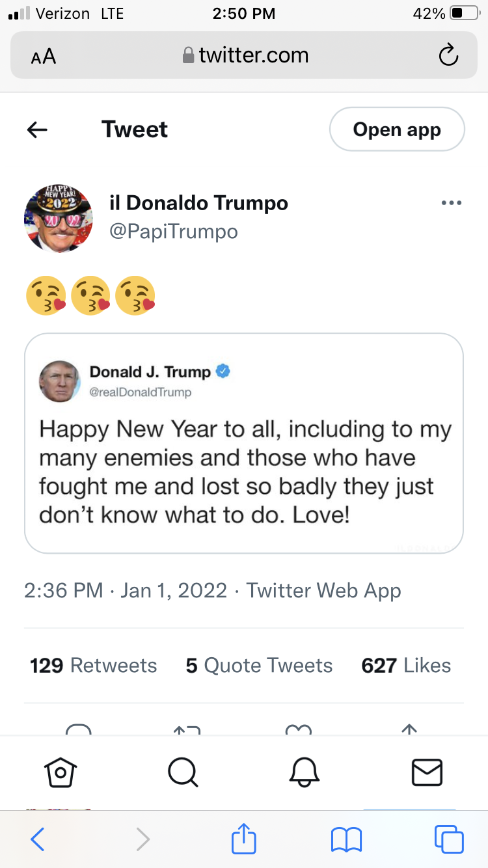Open Twitter search via magnifier icon
The width and height of the screenshot is (488, 868).
pyautogui.click(x=182, y=772)
